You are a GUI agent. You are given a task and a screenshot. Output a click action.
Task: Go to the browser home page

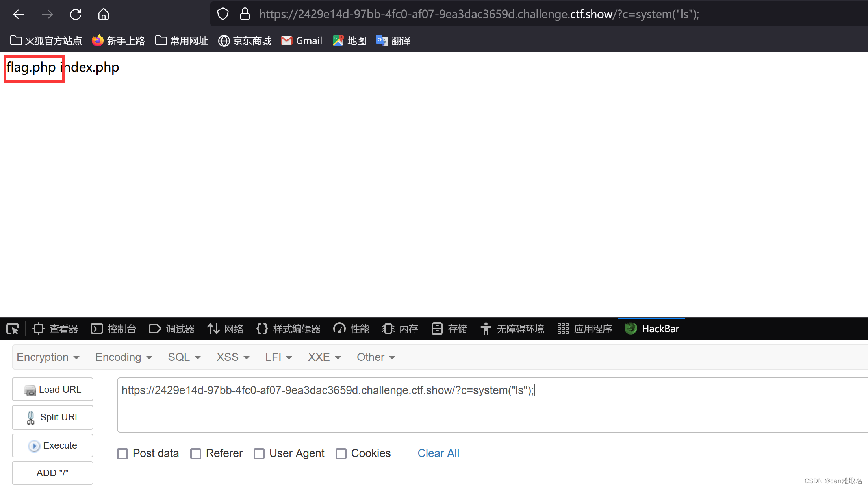coord(104,15)
